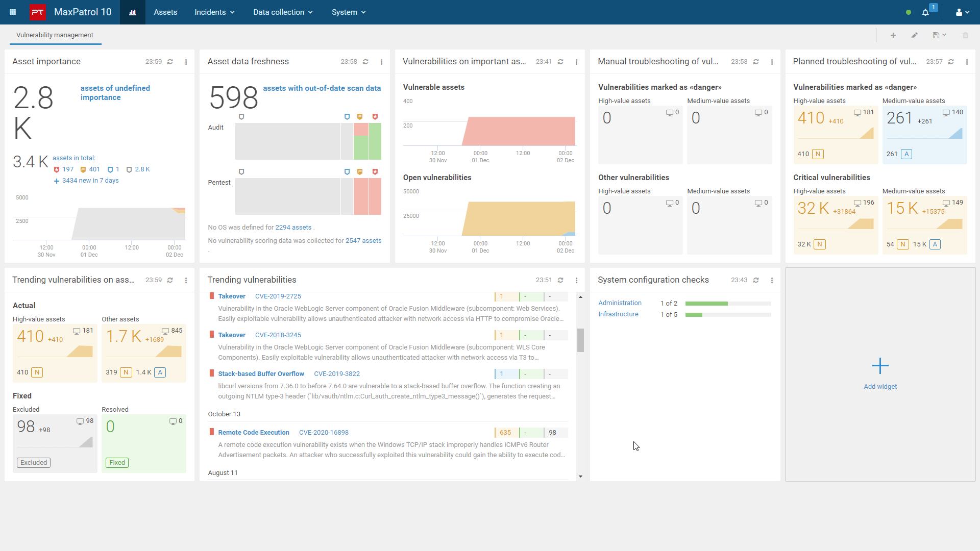This screenshot has height=551, width=980.
Task: Refresh the Asset importance widget
Action: 170,62
